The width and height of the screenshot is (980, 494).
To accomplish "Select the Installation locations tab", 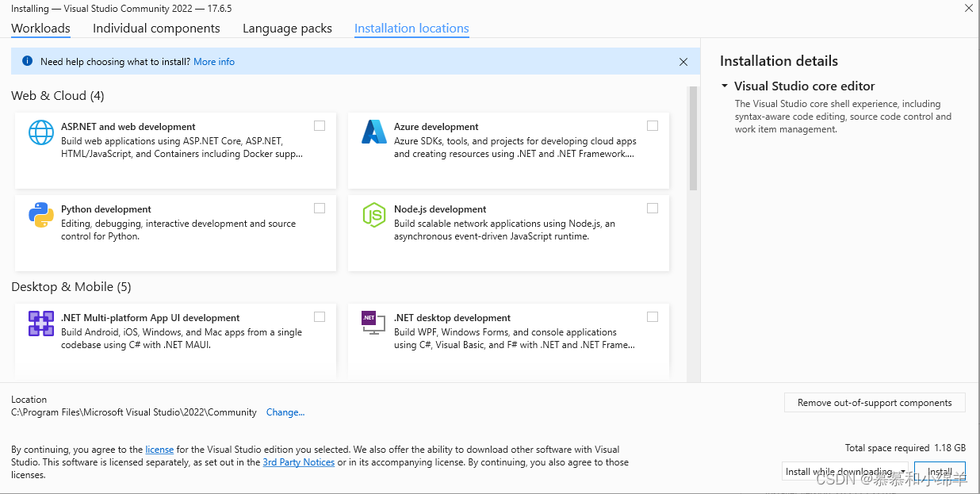I will click(x=412, y=29).
